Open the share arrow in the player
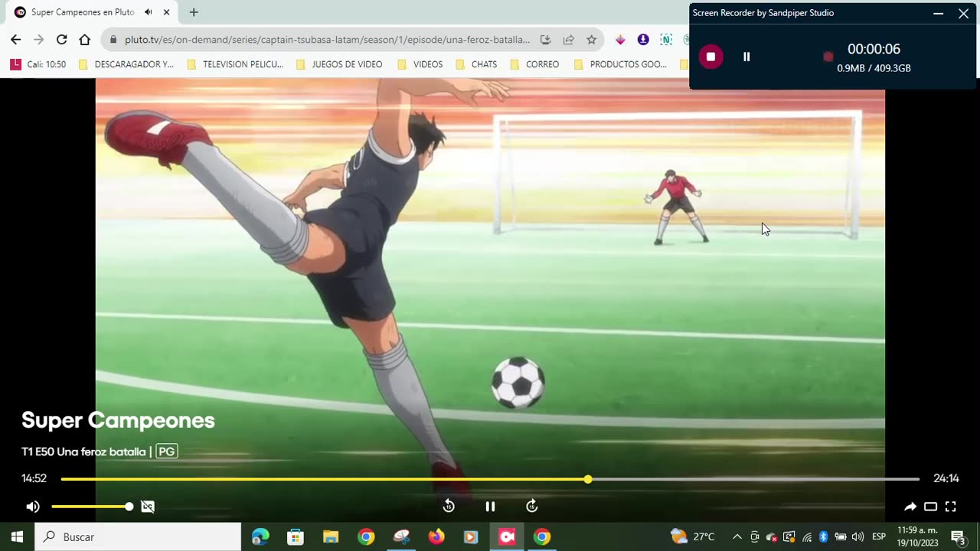The height and width of the screenshot is (551, 980). pos(910,507)
